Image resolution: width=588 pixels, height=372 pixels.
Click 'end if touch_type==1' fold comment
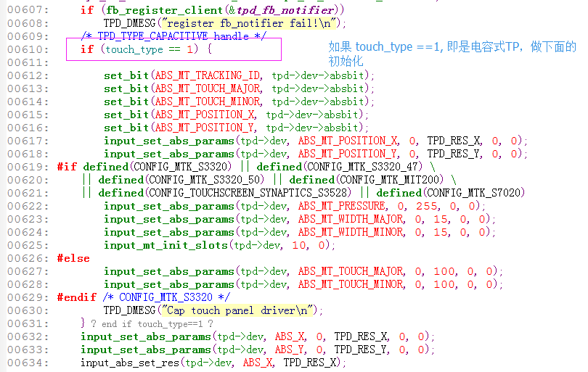tap(152, 323)
